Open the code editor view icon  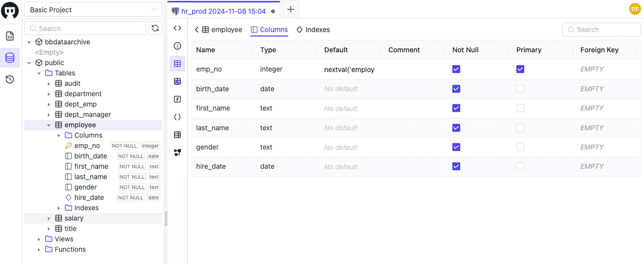click(177, 28)
